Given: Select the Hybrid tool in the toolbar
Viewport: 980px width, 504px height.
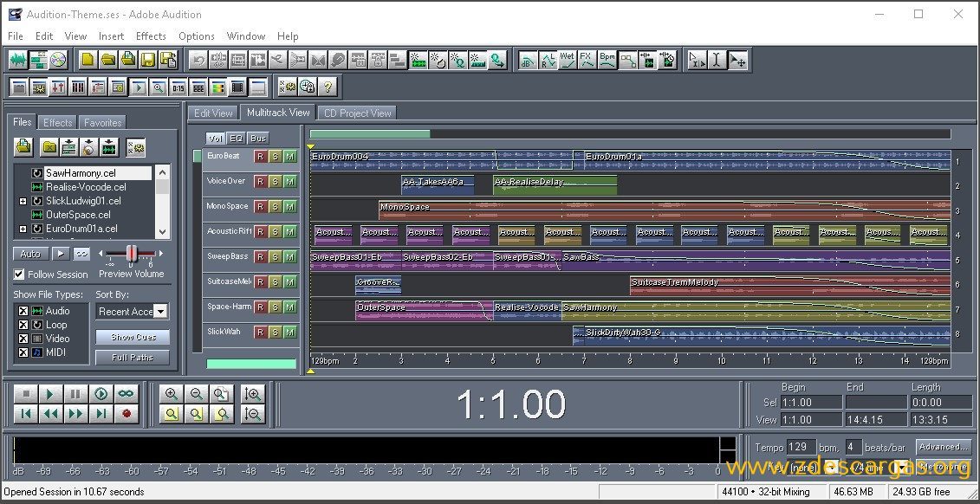Looking at the screenshot, I should pyautogui.click(x=698, y=60).
